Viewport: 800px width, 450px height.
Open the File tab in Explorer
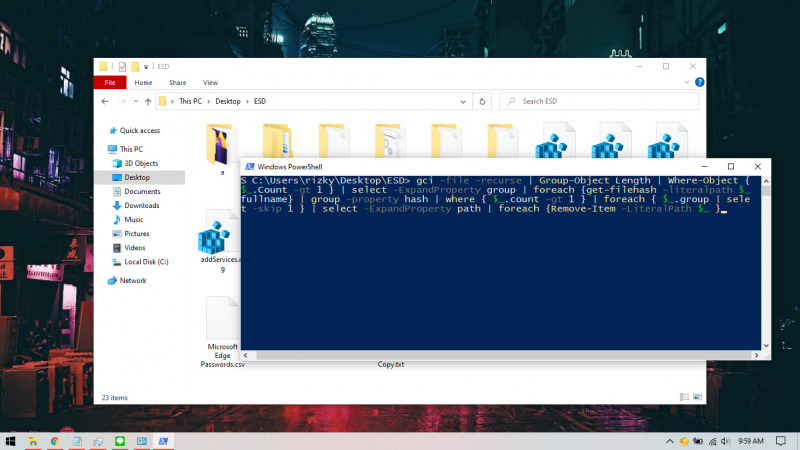(110, 82)
